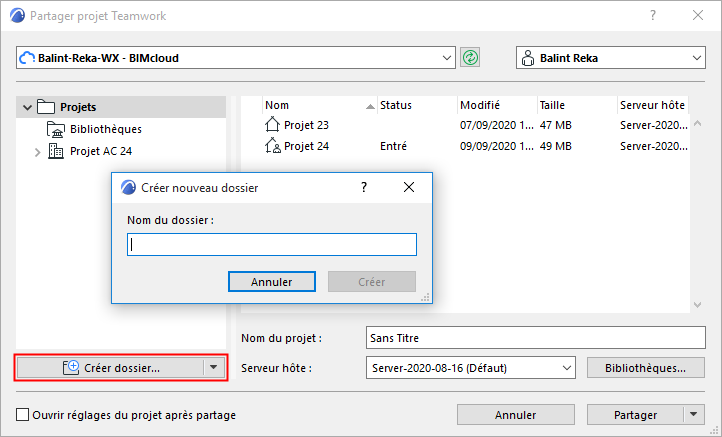Click the 47 MB size cell
Viewport: 722px width, 437px height.
point(555,125)
